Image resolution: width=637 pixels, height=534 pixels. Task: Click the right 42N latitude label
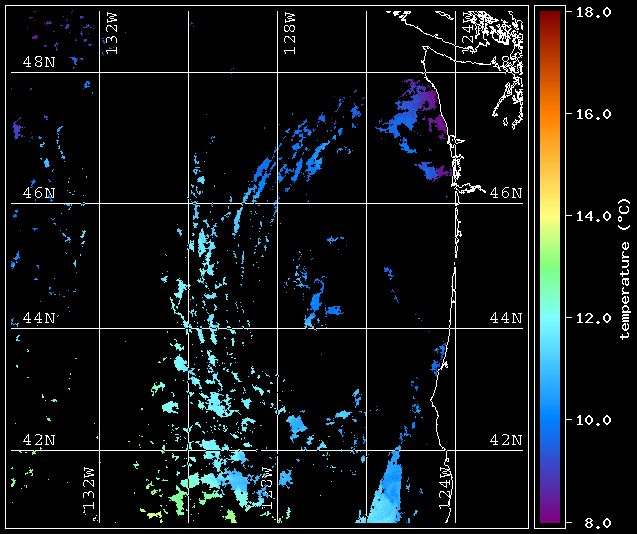point(504,440)
